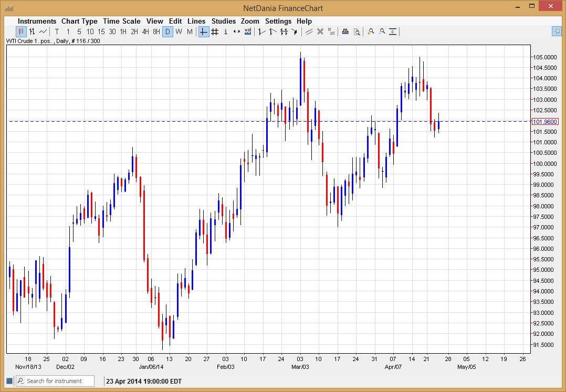
Task: Open the Time Scale dropdown
Action: [122, 21]
